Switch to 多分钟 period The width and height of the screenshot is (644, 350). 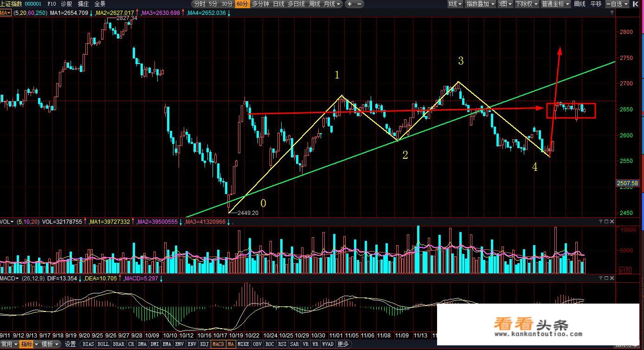click(260, 4)
